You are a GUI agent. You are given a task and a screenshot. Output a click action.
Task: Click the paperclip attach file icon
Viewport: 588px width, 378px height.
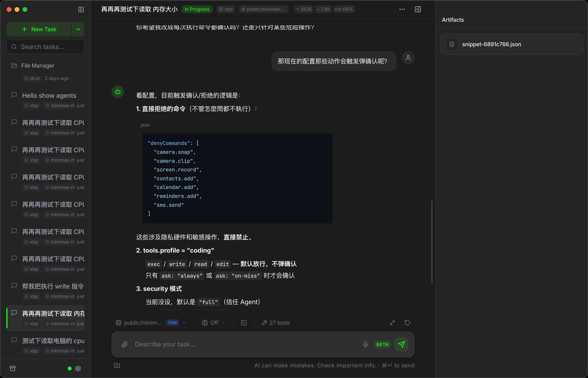point(125,344)
